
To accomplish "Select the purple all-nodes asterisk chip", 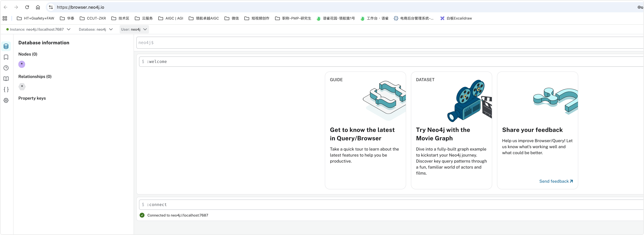I will click(22, 64).
